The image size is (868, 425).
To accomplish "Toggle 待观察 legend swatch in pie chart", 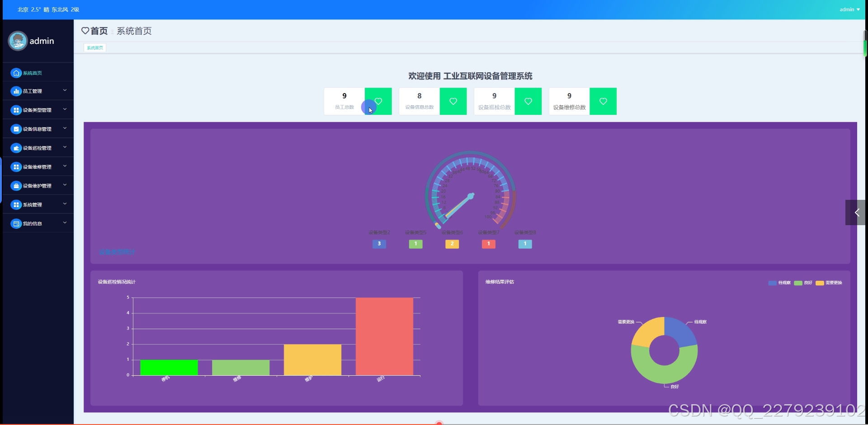I will point(772,283).
